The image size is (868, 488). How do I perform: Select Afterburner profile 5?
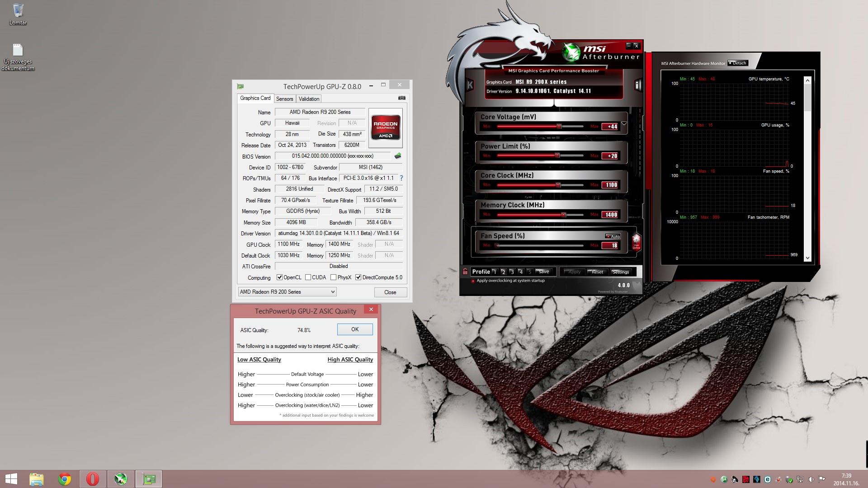coord(529,272)
